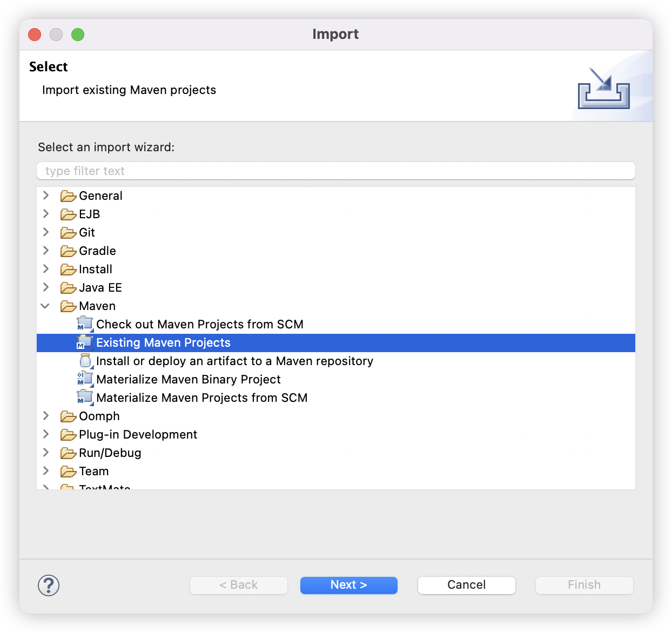
Task: Click the Existing Maven Projects icon
Action: pos(85,342)
